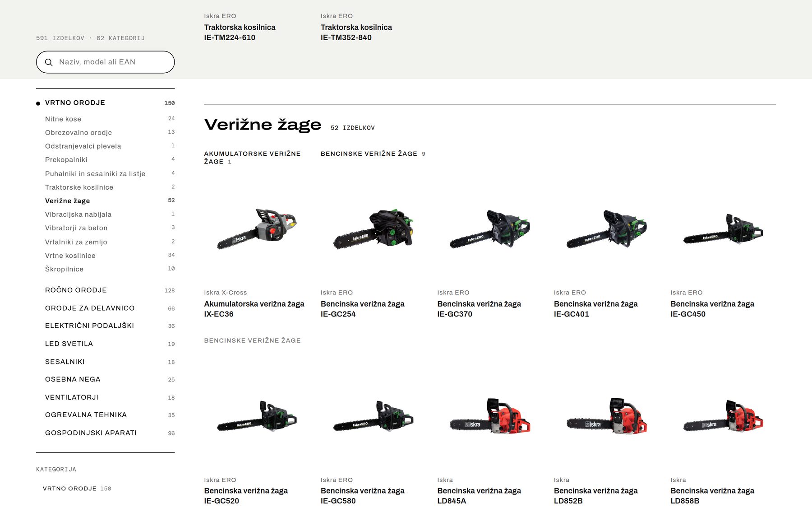Open Akumulatorska verižna žaga IX-EC36 title
The image size is (812, 508).
(x=254, y=309)
